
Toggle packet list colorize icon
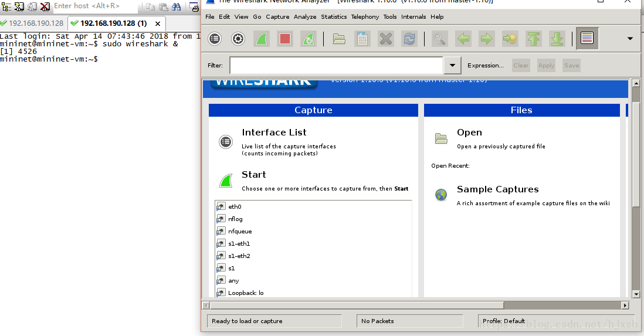pos(587,39)
